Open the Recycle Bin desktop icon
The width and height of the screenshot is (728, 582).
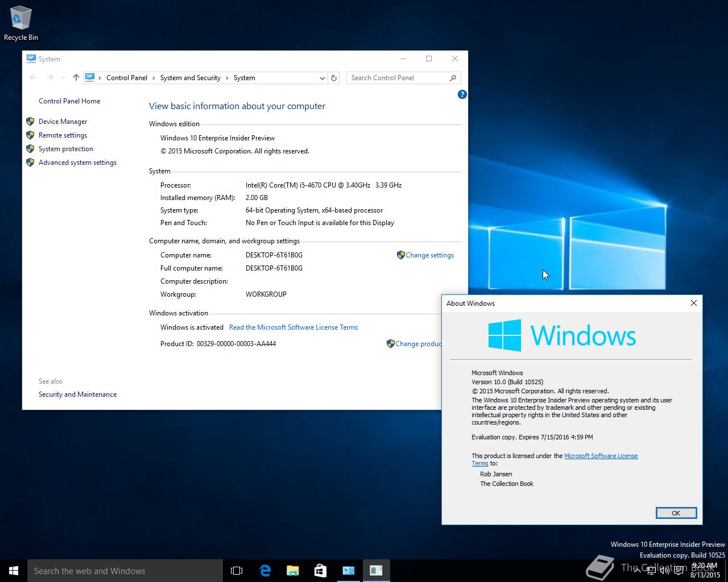click(21, 23)
